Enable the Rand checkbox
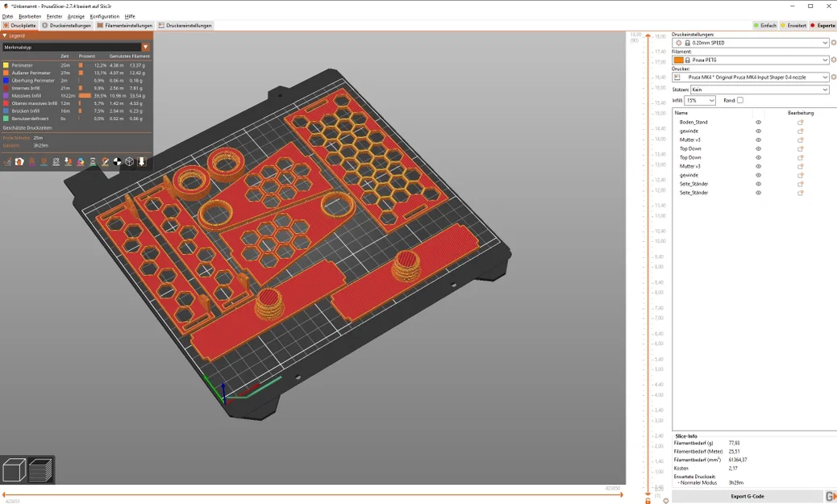Viewport: 837px width, 504px height. point(740,100)
